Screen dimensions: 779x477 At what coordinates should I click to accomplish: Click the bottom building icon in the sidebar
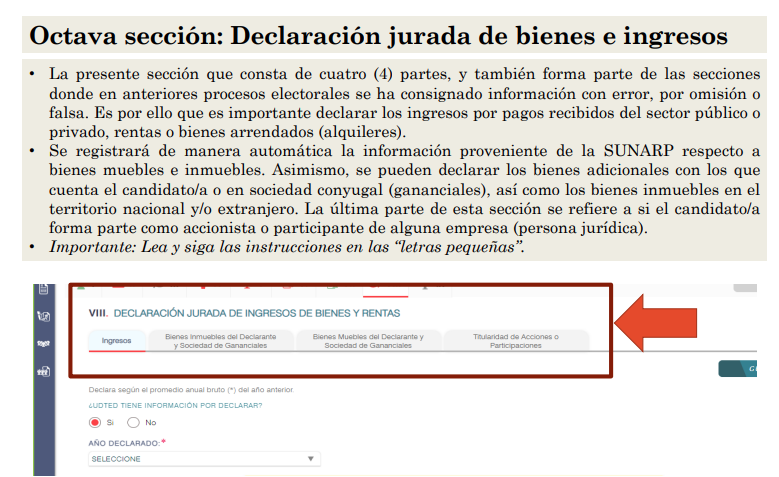[43, 371]
